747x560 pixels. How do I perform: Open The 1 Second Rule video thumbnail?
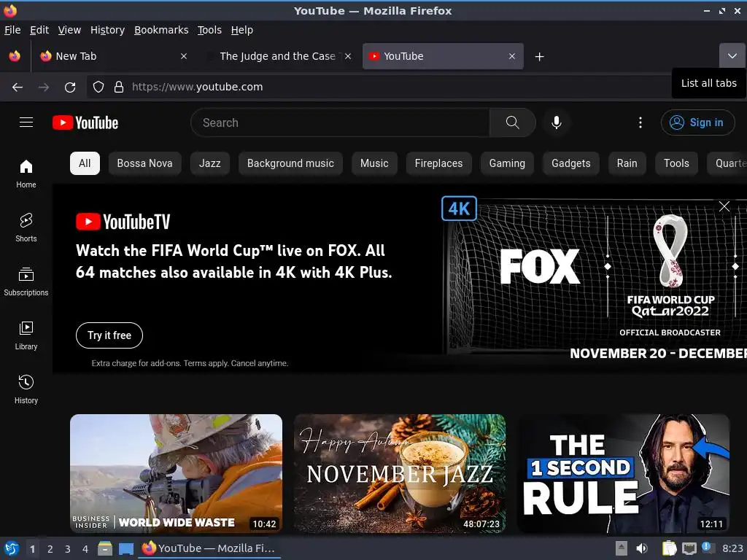pyautogui.click(x=624, y=473)
